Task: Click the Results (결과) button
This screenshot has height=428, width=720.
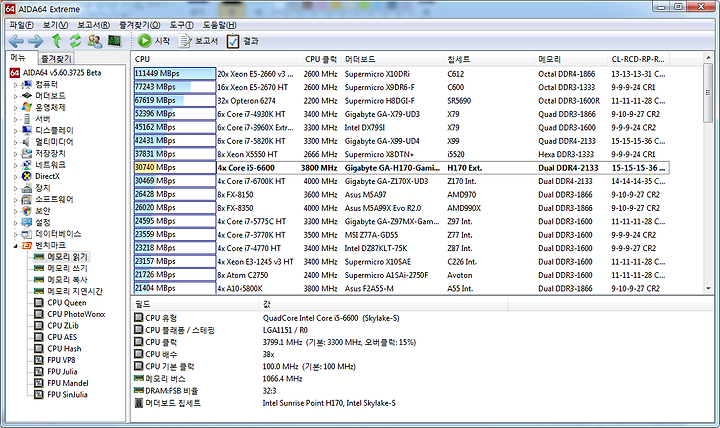Action: click(242, 41)
